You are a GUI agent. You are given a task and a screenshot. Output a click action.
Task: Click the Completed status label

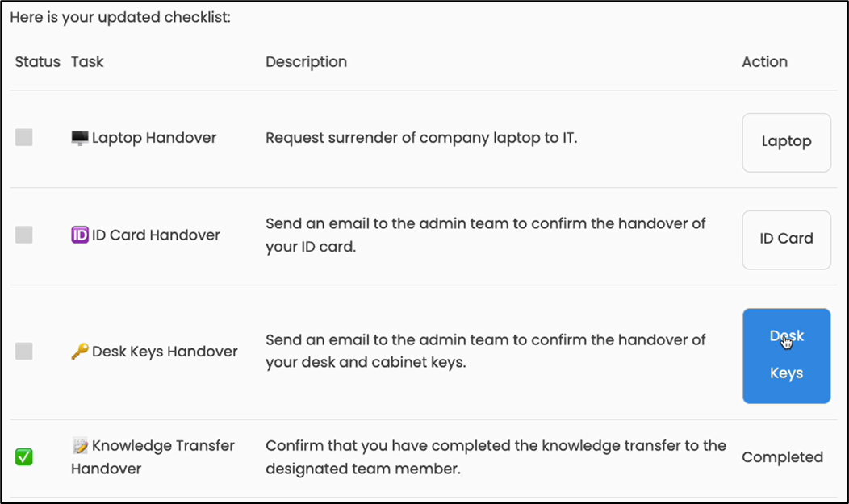782,457
